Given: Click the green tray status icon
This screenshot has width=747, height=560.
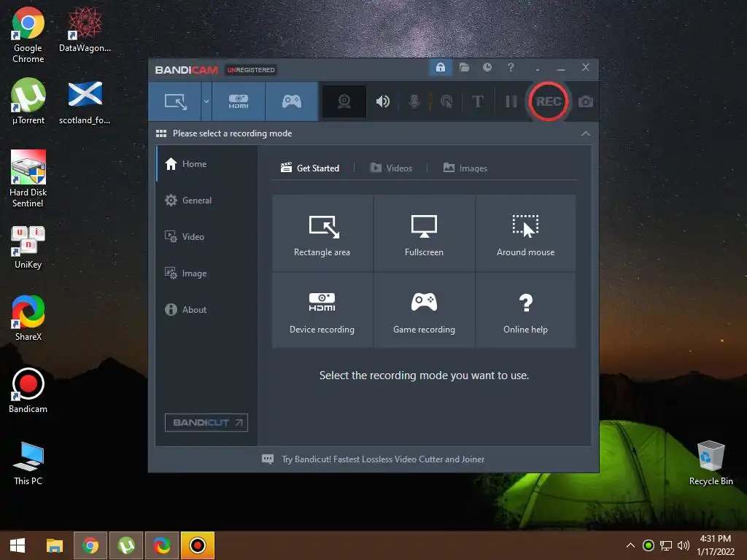Looking at the screenshot, I should click(648, 545).
